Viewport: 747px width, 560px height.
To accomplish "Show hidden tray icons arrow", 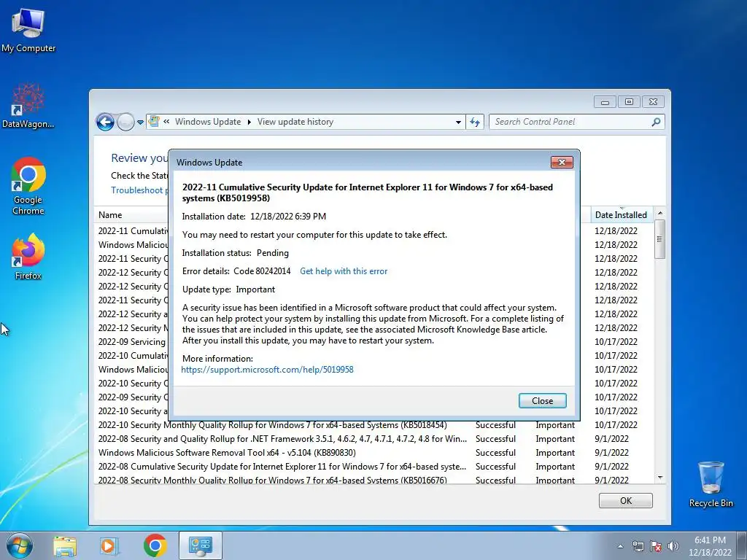I will point(620,546).
